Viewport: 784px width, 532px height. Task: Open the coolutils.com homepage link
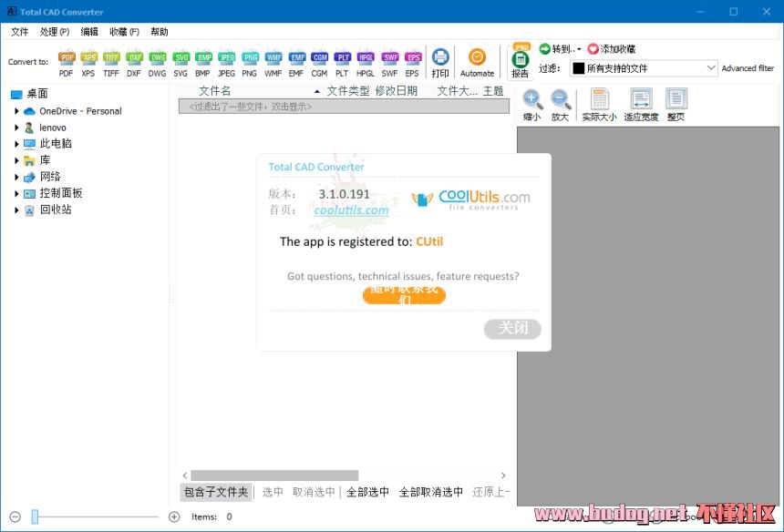[351, 210]
